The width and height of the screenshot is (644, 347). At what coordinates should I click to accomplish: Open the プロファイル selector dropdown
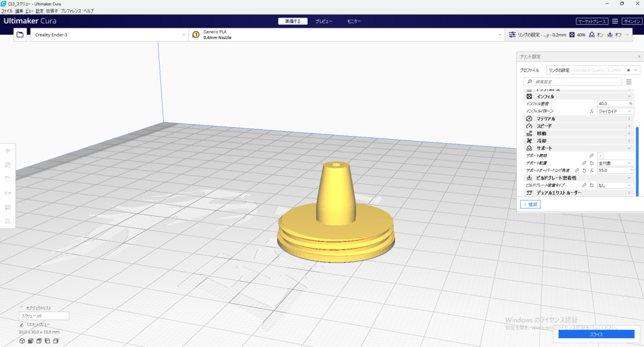pyautogui.click(x=592, y=71)
